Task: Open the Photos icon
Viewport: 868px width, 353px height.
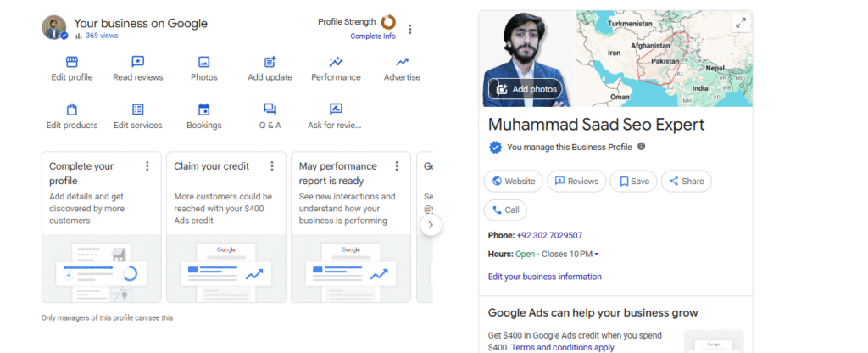Action: [x=204, y=62]
